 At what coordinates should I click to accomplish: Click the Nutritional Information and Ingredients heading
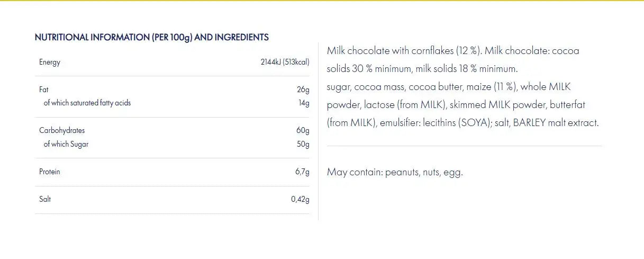click(151, 38)
